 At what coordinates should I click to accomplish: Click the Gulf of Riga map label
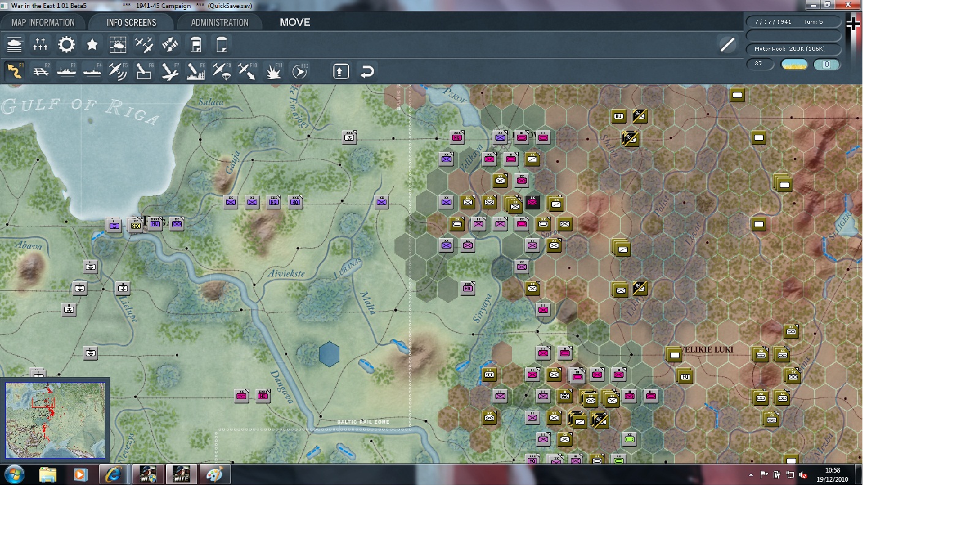(80, 110)
